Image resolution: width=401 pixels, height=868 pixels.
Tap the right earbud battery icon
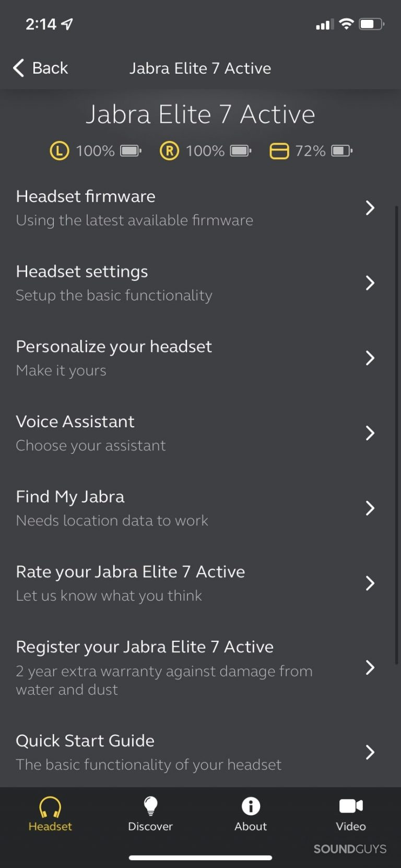coord(240,151)
